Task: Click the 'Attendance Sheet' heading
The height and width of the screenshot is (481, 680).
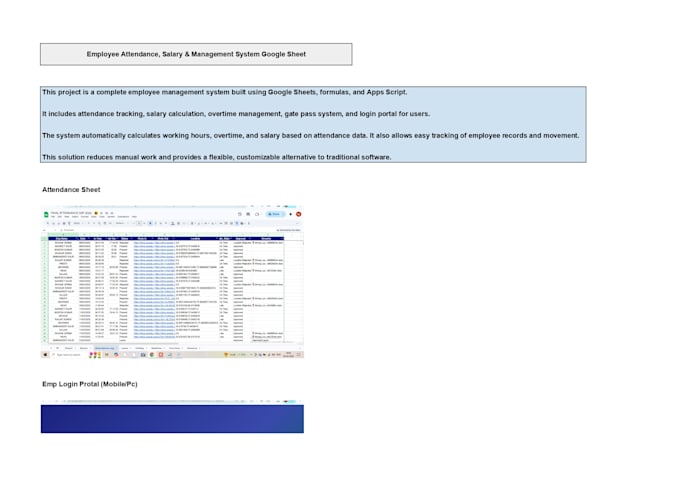Action: tap(71, 190)
